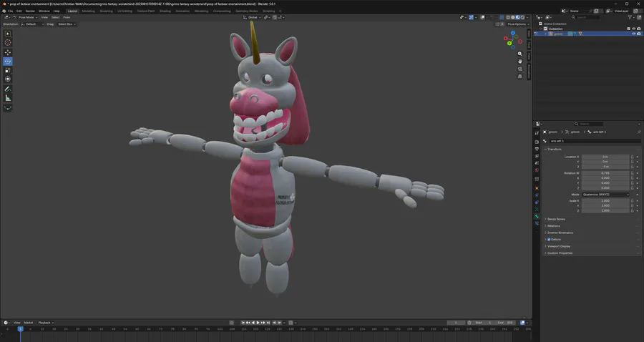
Task: Expand the grimm object in outliner
Action: pyautogui.click(x=545, y=34)
